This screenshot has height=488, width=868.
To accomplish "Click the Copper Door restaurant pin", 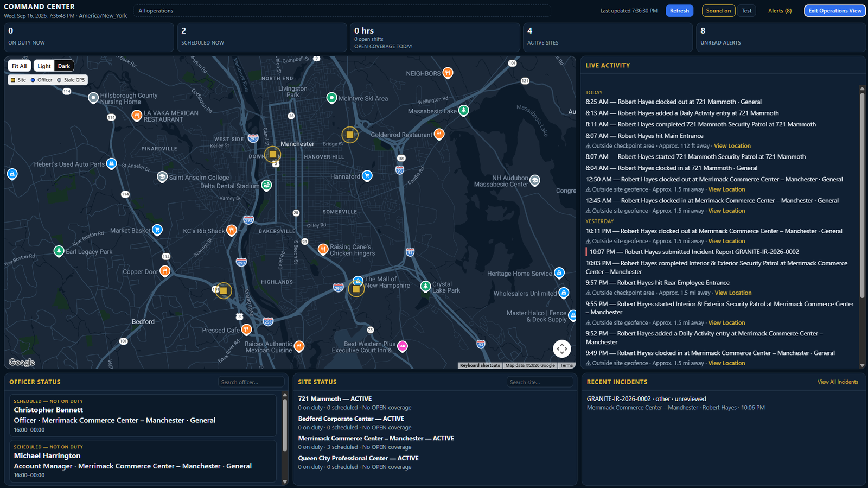I will point(165,271).
